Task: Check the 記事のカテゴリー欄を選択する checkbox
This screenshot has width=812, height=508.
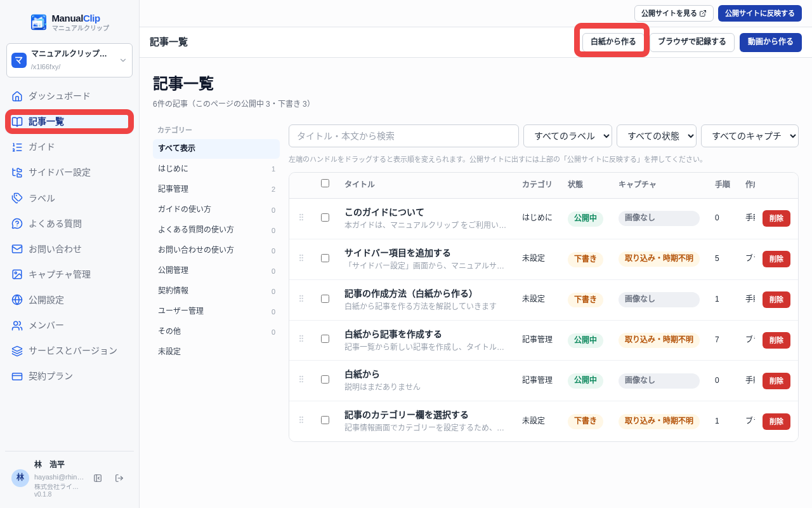Action: tap(325, 420)
